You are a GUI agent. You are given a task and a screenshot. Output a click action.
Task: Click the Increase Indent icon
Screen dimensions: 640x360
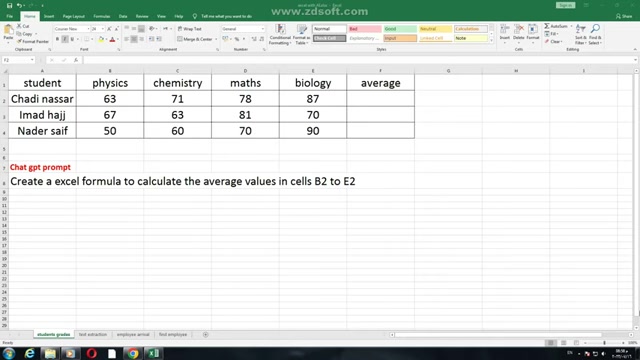click(159, 39)
